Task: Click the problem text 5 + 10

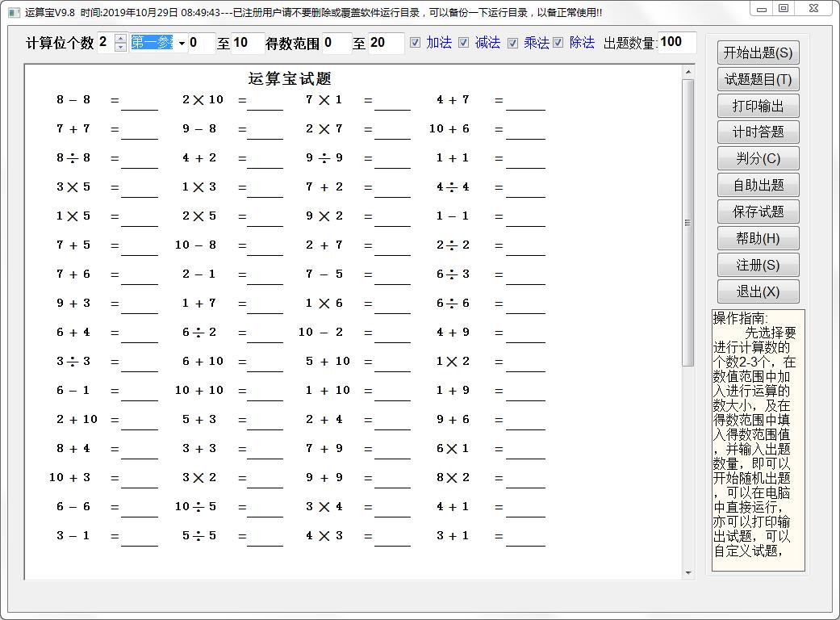Action: pos(328,361)
